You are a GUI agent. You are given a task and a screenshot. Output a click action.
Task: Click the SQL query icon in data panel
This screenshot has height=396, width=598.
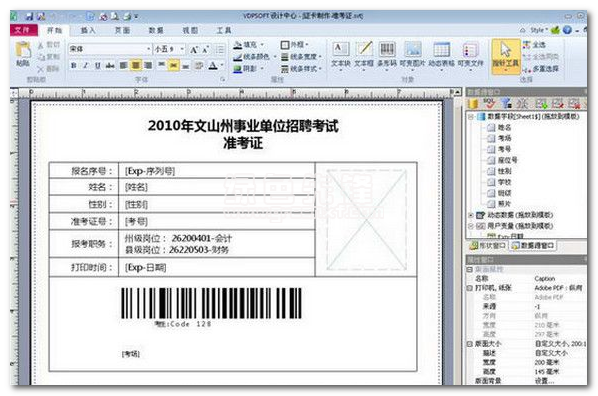pyautogui.click(x=489, y=103)
